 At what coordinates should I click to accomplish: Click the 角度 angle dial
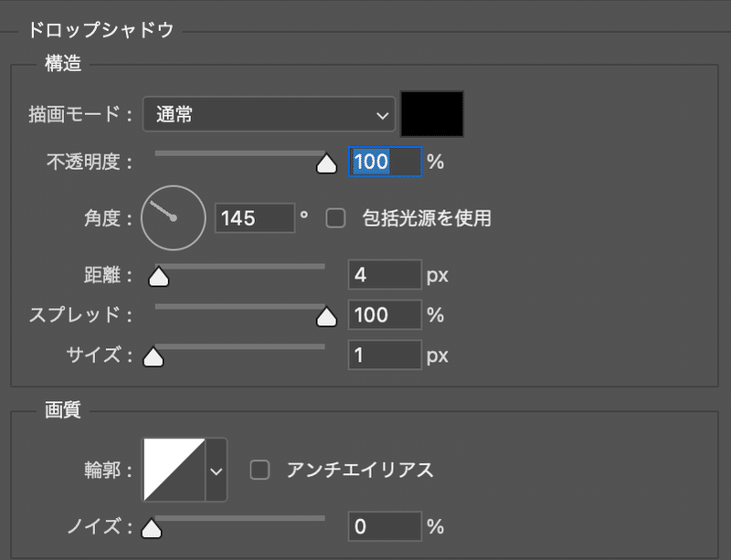point(174,217)
